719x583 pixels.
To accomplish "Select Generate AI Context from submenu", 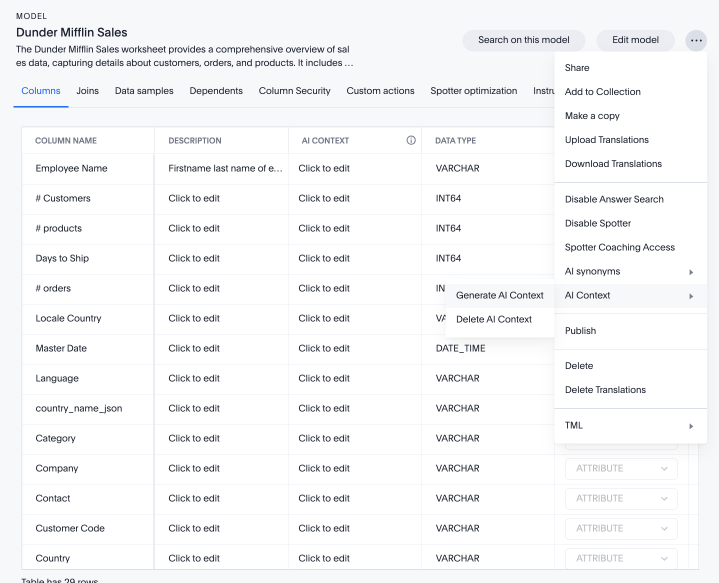I will click(499, 295).
